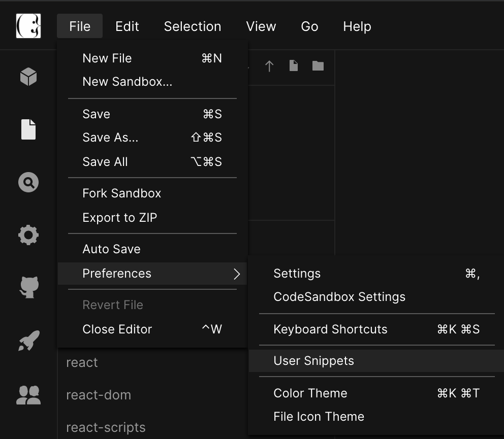This screenshot has width=504, height=439.
Task: Open Sandbox Info cube icon in sidebar
Action: (28, 77)
